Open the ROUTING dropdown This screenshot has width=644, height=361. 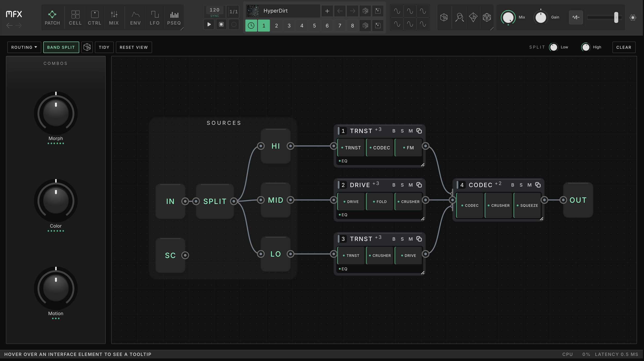24,47
